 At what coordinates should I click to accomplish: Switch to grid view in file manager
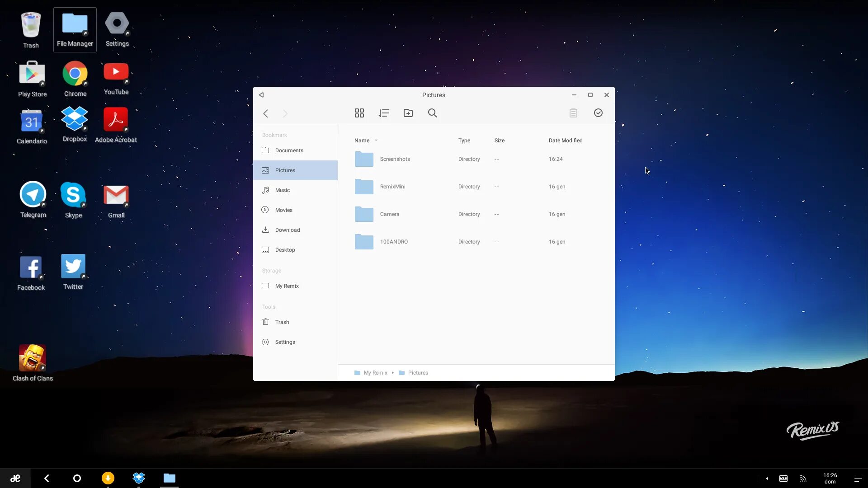359,113
